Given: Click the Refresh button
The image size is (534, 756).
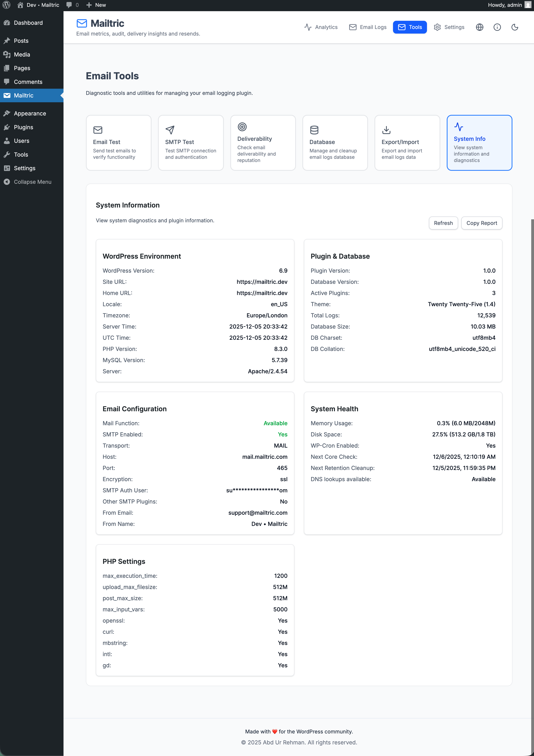Looking at the screenshot, I should click(x=443, y=223).
